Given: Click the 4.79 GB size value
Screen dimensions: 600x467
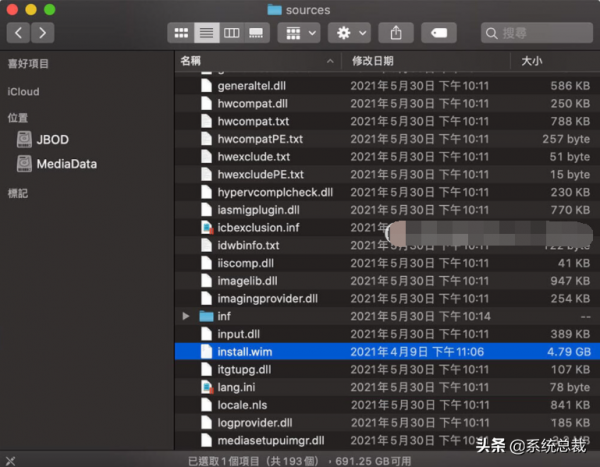Looking at the screenshot, I should [569, 352].
